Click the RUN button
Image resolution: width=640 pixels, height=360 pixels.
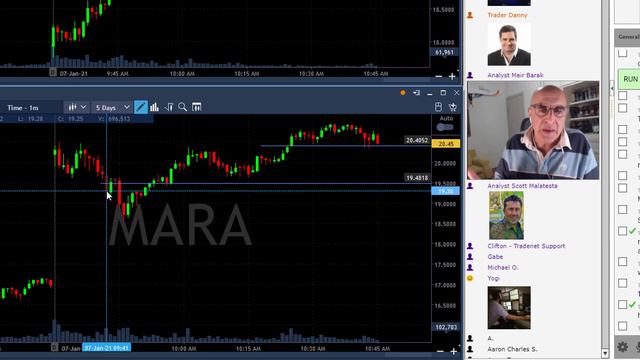pyautogui.click(x=629, y=79)
